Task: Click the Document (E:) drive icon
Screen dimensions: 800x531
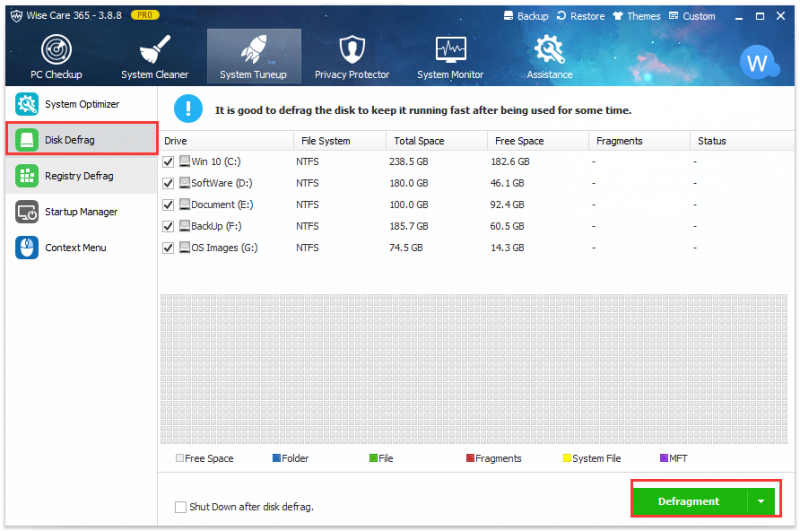Action: [x=184, y=205]
